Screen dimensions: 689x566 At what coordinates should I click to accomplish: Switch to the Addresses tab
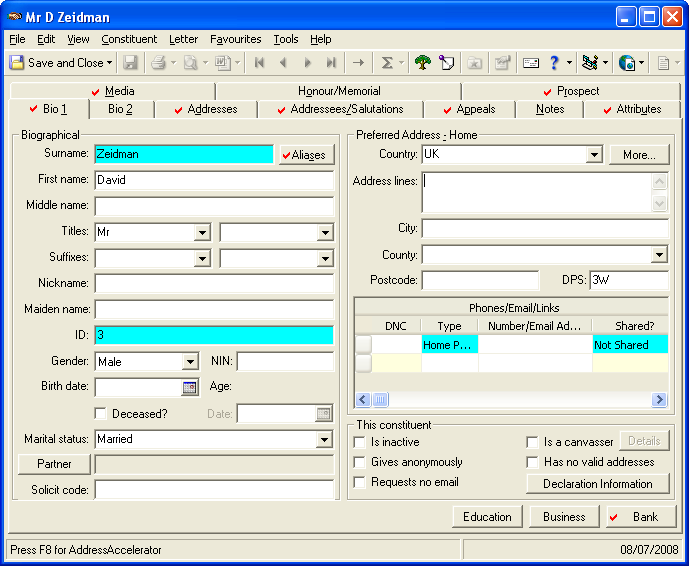(x=206, y=109)
